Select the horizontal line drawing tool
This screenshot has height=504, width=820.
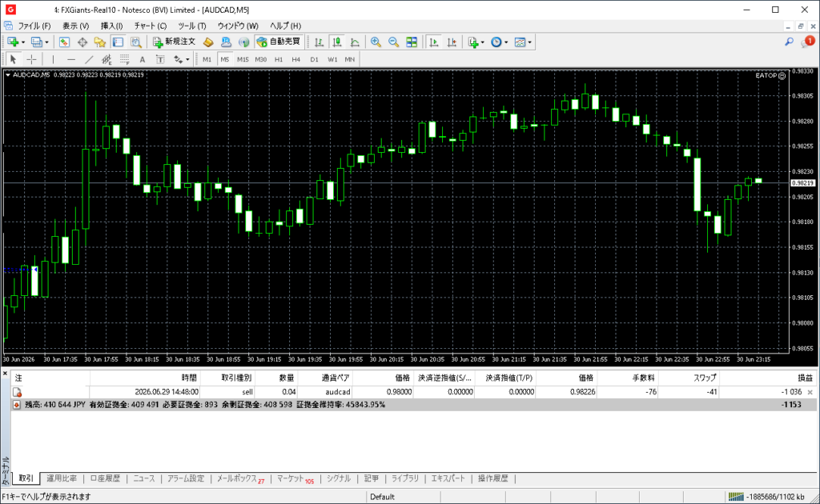click(71, 59)
